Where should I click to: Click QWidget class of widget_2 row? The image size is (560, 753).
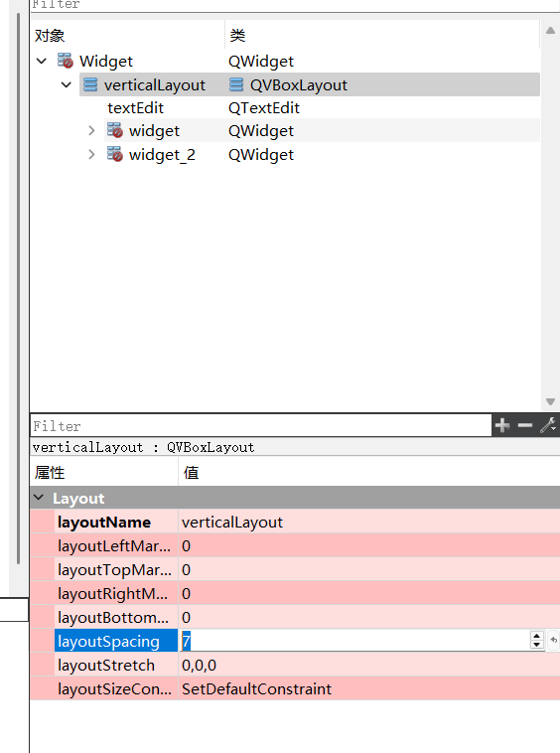(261, 155)
